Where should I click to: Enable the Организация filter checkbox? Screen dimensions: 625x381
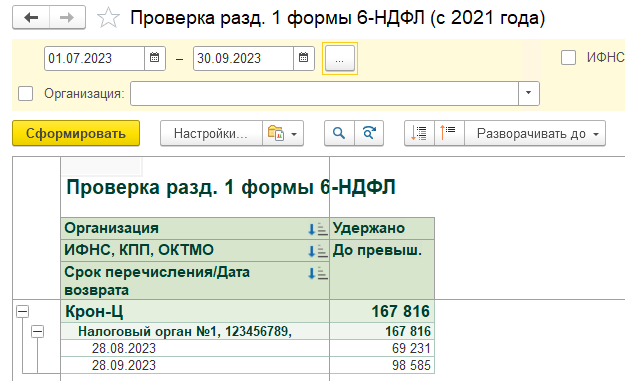tap(26, 94)
